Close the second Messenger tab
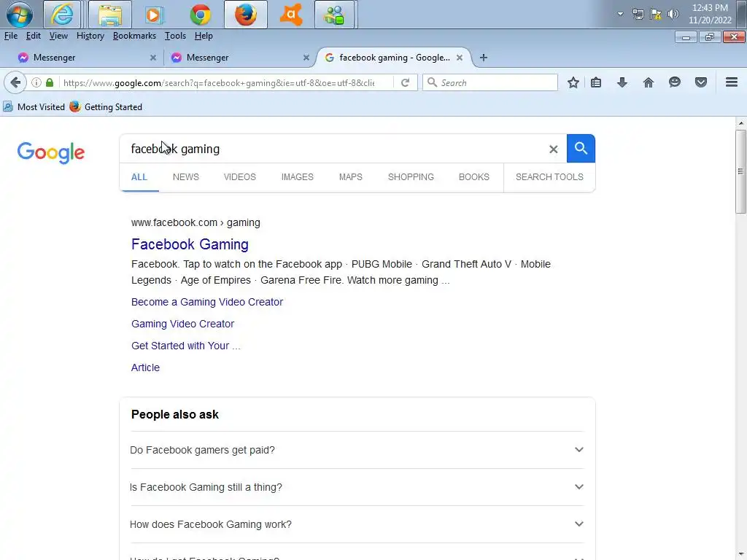The width and height of the screenshot is (747, 560). pos(306,58)
